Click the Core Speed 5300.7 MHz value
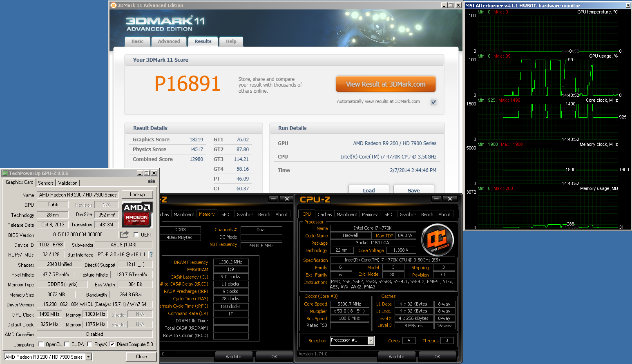The height and width of the screenshot is (364, 632). [349, 304]
